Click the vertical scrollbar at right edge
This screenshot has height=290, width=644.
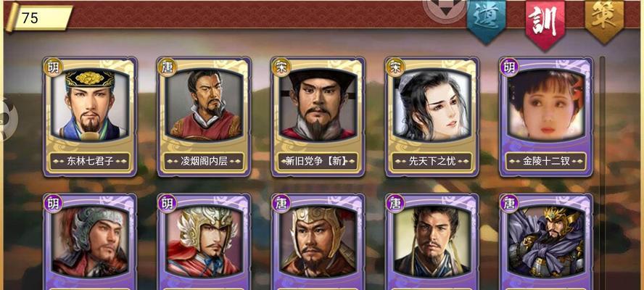click(602, 173)
